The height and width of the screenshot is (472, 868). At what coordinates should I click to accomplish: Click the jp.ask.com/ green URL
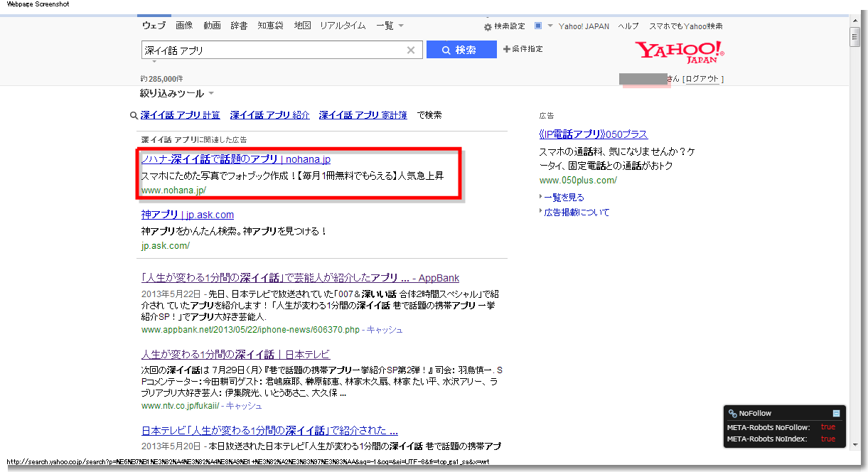[166, 246]
